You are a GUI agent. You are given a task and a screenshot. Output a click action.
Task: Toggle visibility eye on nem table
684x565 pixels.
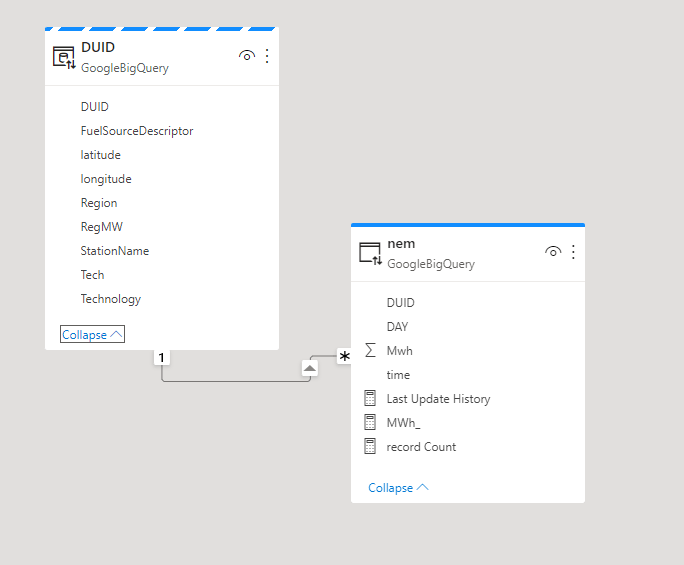(x=552, y=252)
